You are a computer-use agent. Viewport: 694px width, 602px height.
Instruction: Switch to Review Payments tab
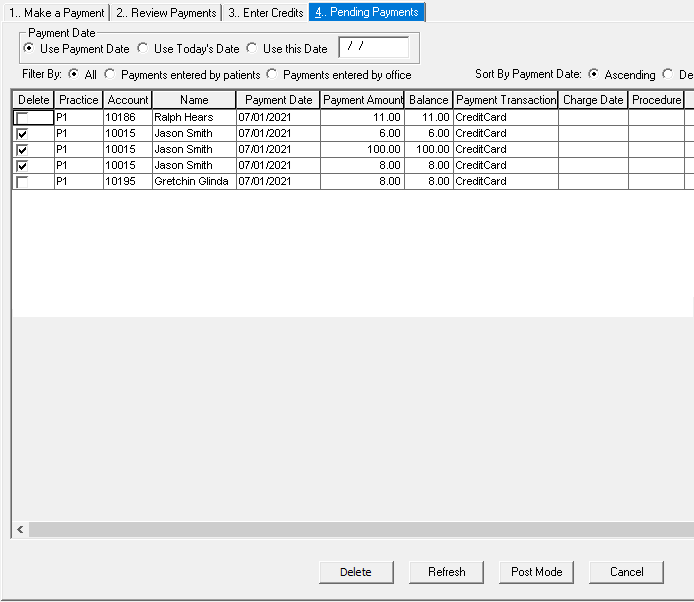coord(165,13)
